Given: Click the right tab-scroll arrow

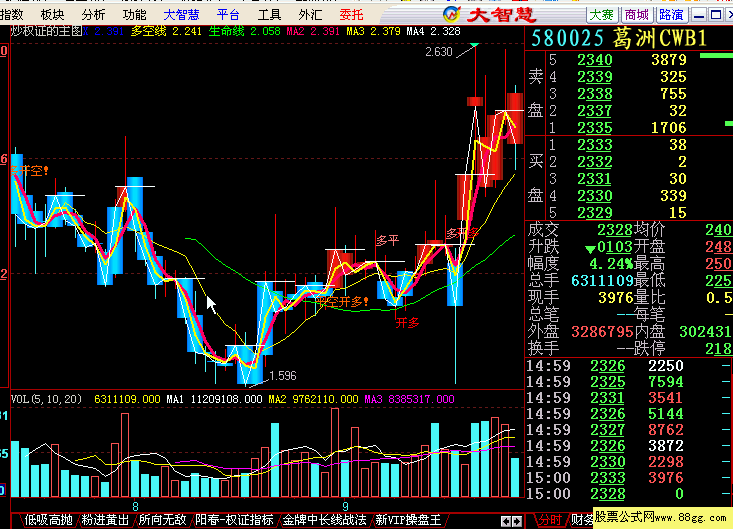Looking at the screenshot, I should (517, 521).
